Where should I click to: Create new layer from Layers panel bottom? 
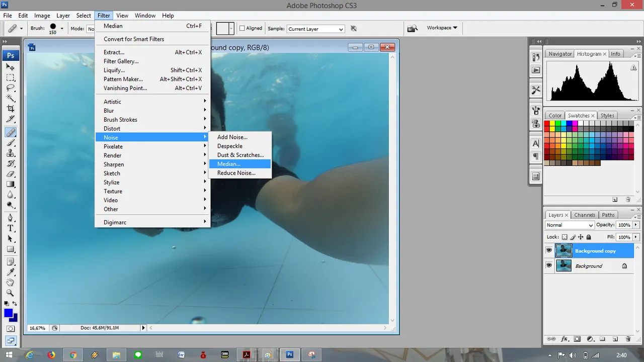click(615, 339)
